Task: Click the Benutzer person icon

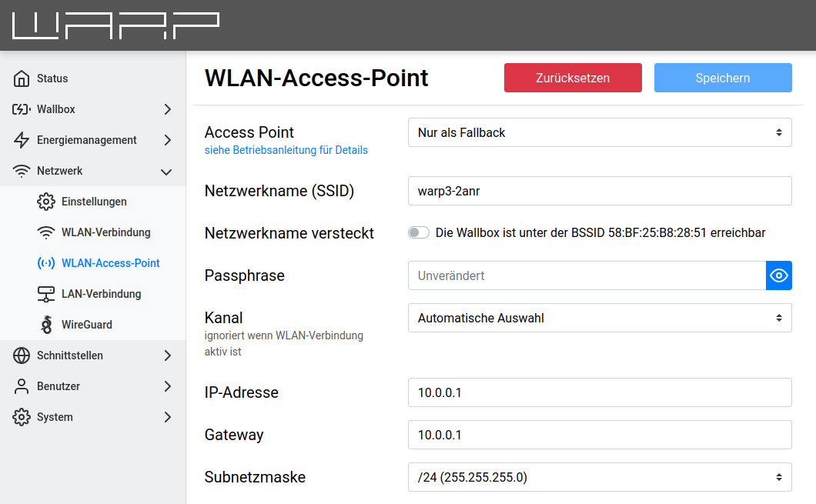Action: coord(22,386)
